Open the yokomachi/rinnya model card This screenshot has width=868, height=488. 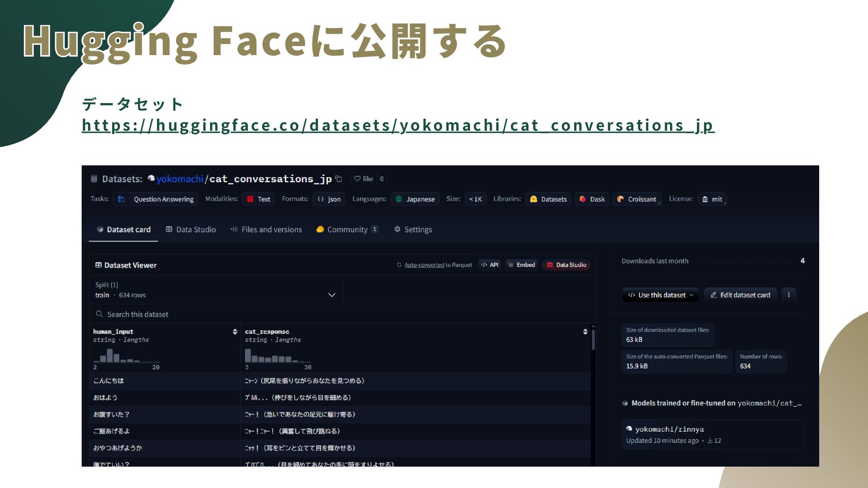(x=712, y=434)
